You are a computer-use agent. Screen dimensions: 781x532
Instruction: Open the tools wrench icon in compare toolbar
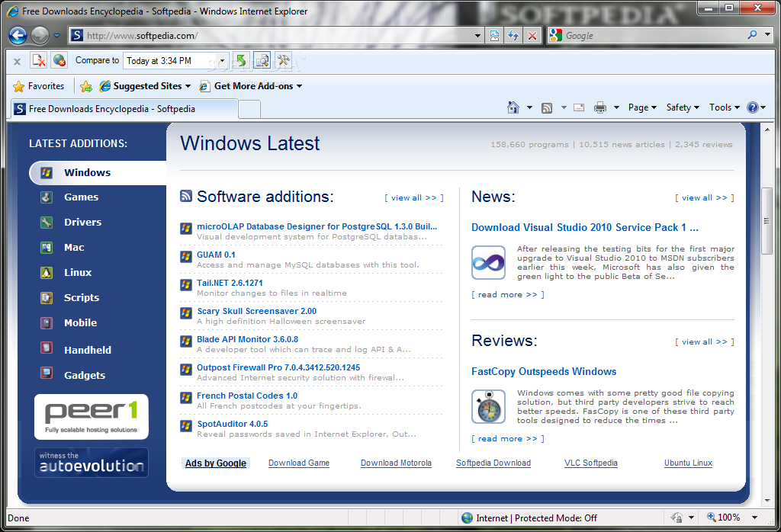283,60
